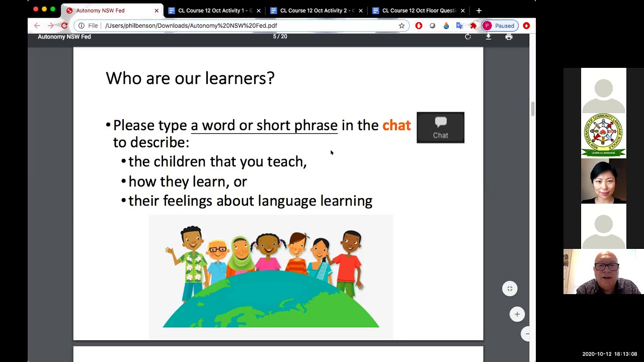Image resolution: width=644 pixels, height=362 pixels.
Task: Click the children around globe illustration
Action: point(271,277)
